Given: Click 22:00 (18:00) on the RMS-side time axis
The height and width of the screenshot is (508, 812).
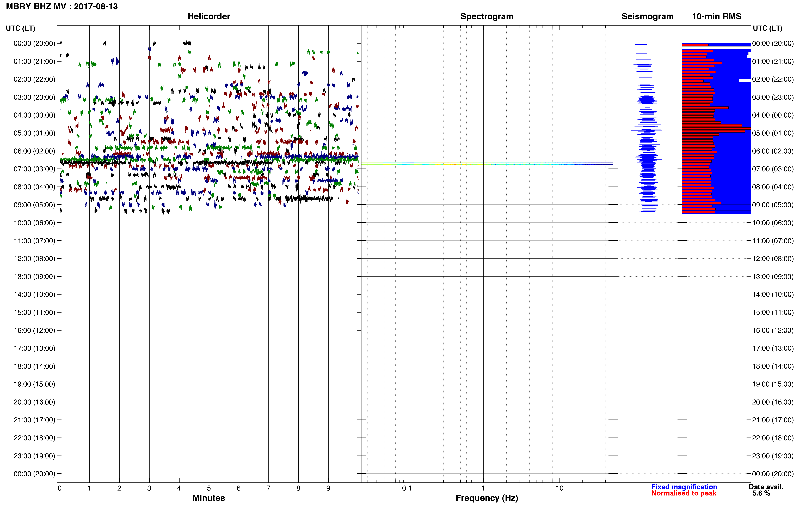Looking at the screenshot, I should click(x=773, y=438).
